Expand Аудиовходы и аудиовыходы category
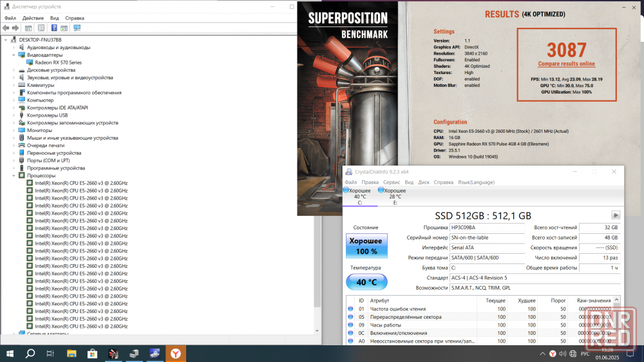Viewport: 644px width, 362px height. coord(14,47)
